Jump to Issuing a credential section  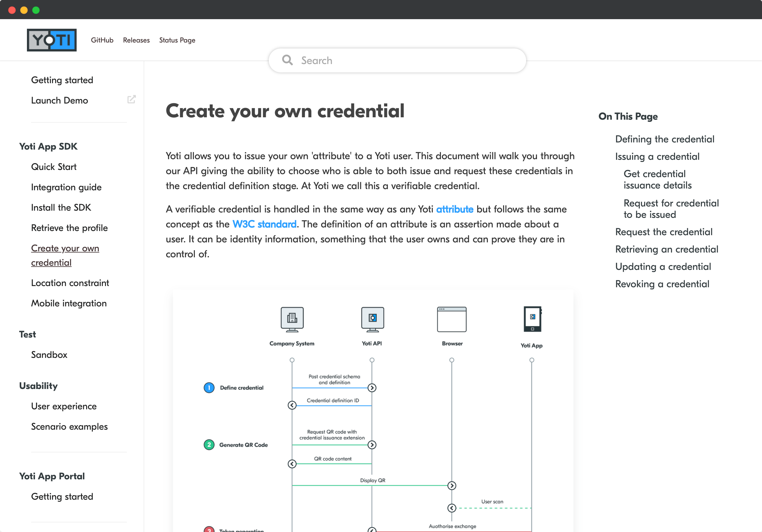tap(657, 156)
